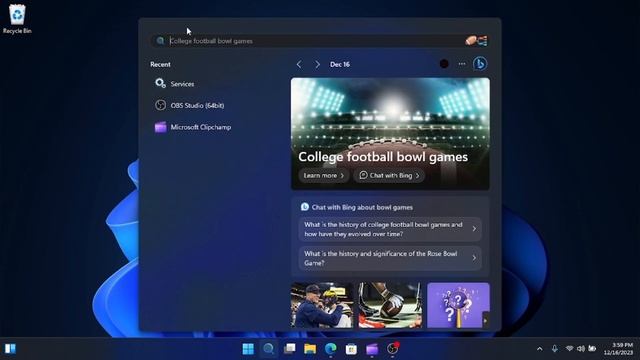Open File Explorer from the taskbar
The image size is (640, 360).
[x=310, y=349]
